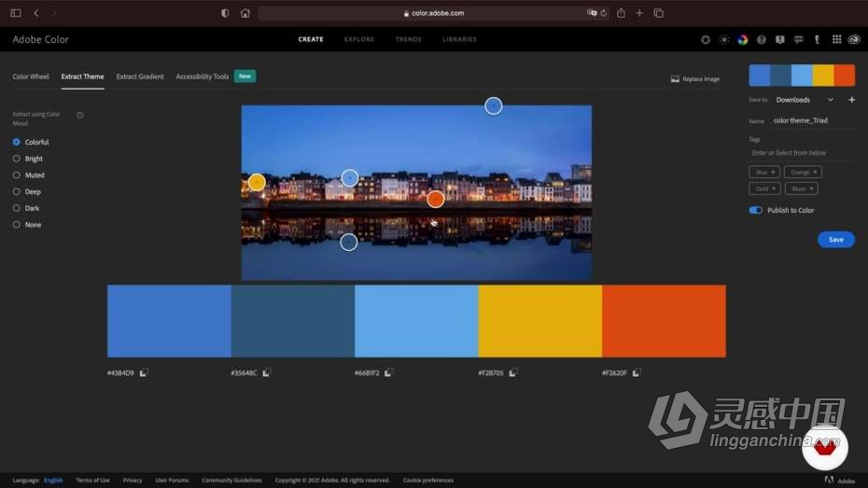868x488 pixels.
Task: Click the info 'i' icon in the header
Action: 817,39
